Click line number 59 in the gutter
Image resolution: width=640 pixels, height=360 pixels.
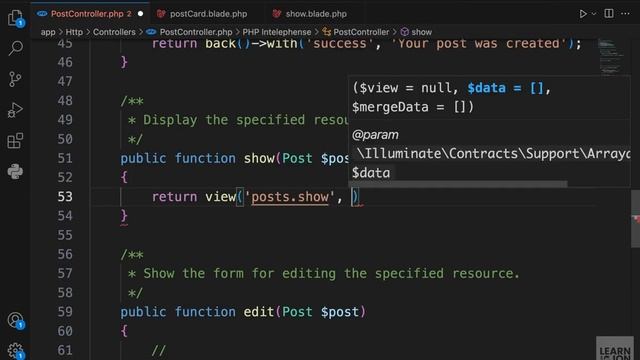coord(64,312)
